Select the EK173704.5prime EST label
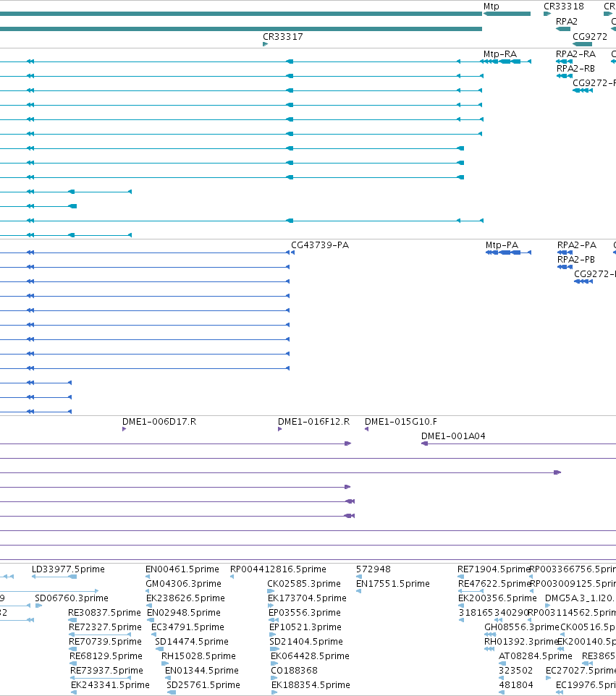The image size is (616, 696). (307, 598)
